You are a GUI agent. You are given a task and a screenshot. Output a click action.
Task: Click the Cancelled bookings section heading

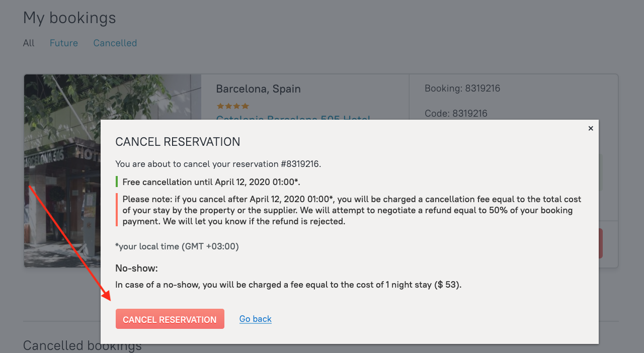[82, 345]
